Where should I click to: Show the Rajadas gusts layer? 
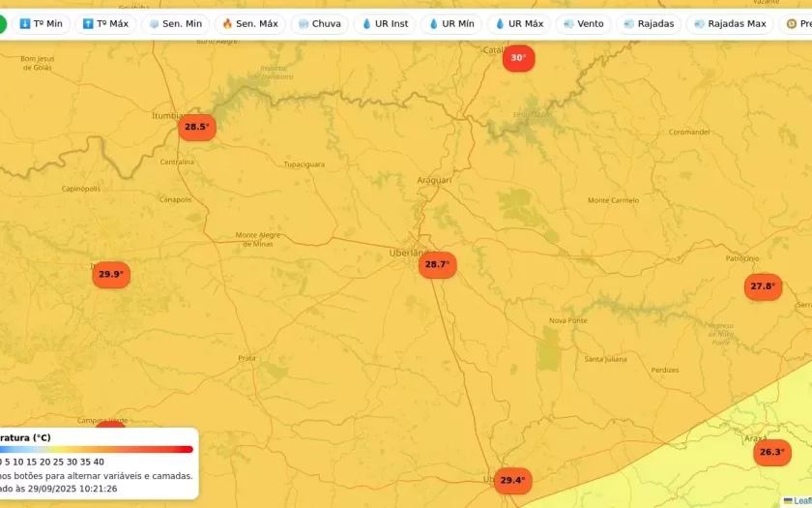coord(649,23)
